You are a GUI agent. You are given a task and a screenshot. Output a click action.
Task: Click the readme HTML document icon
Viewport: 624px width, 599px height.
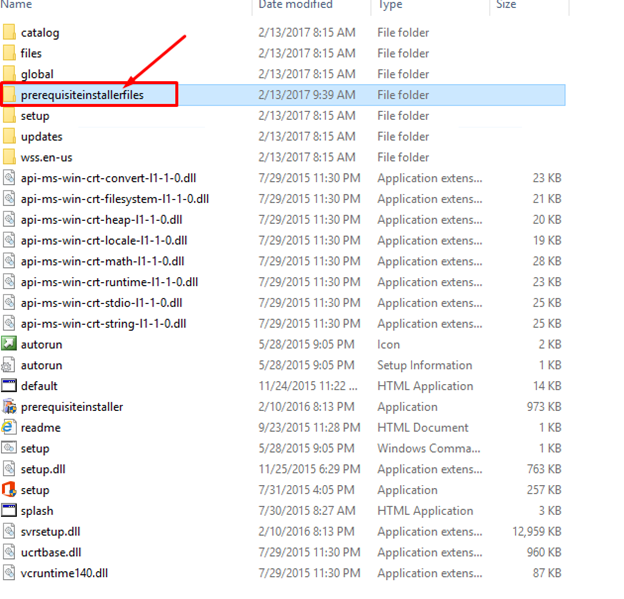point(9,428)
